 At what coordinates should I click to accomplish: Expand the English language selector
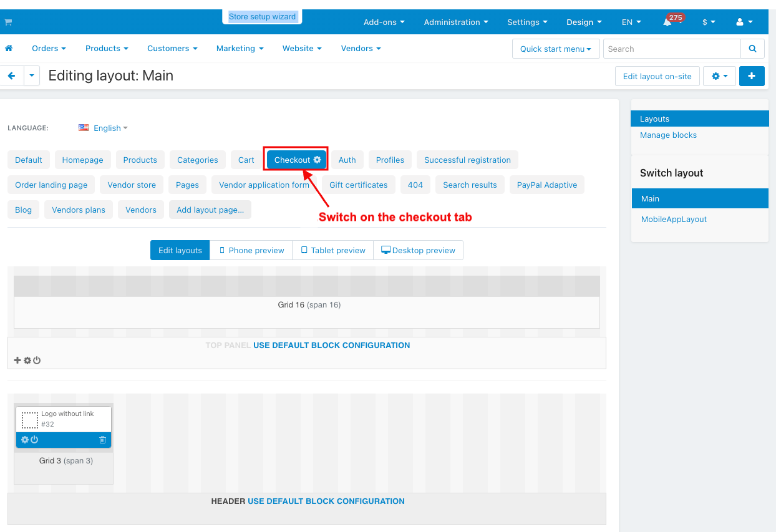point(104,128)
